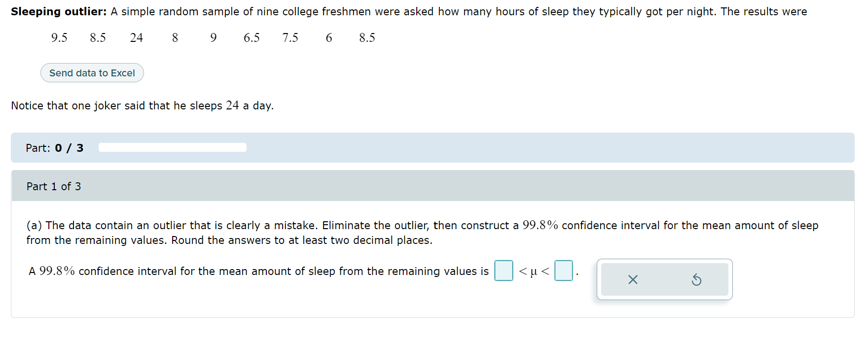Click the outlier value 24 in the data
Viewport: 868px width, 342px height.
(x=136, y=37)
